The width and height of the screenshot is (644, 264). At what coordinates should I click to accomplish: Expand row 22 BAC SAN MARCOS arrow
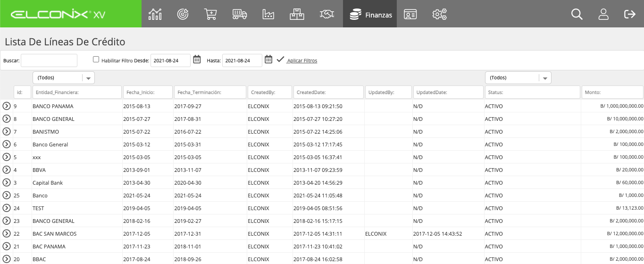click(x=7, y=233)
